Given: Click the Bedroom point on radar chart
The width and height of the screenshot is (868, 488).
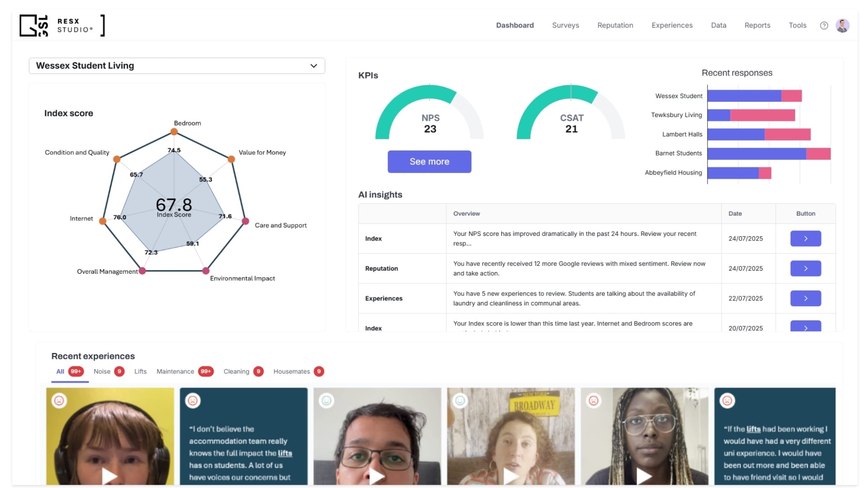Looking at the screenshot, I should [x=174, y=132].
